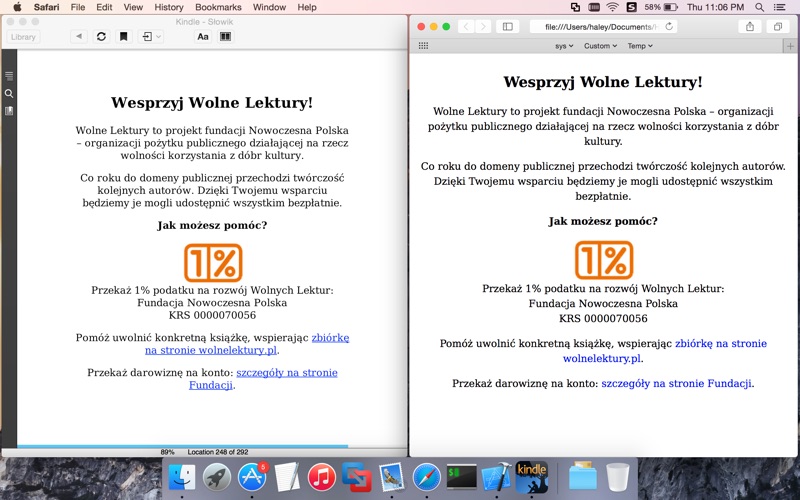Click Safari link 'zbiórkę na stronie wolnelektury.pl'
Viewport: 800px width, 500px height.
[664, 351]
